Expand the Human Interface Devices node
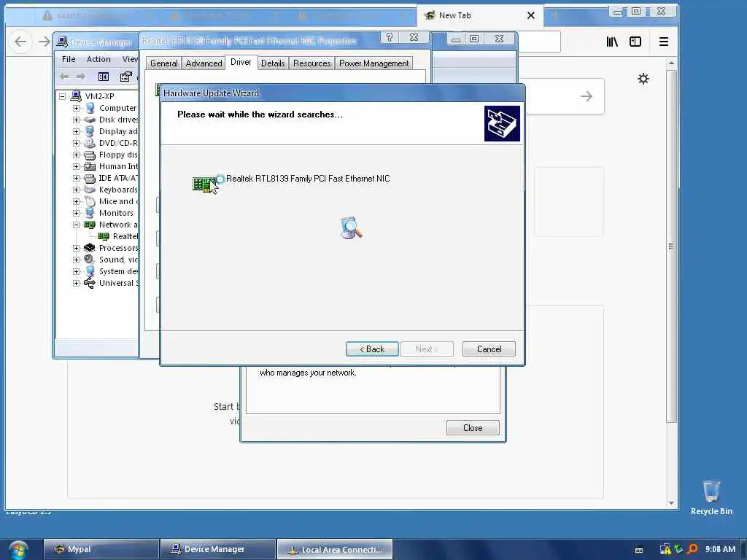The width and height of the screenshot is (747, 560). pos(76,166)
